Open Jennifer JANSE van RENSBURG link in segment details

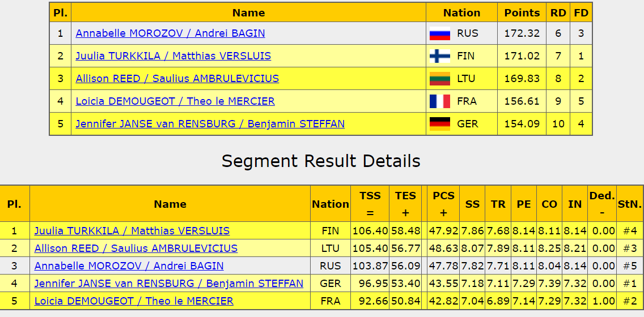169,284
